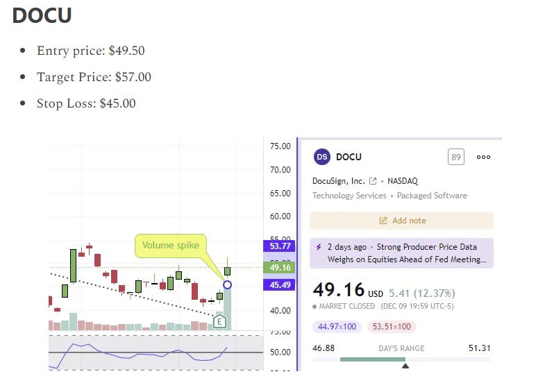Image resolution: width=536 pixels, height=392 pixels.
Task: Click the DocuSign, Inc. company name
Action: pos(338,181)
